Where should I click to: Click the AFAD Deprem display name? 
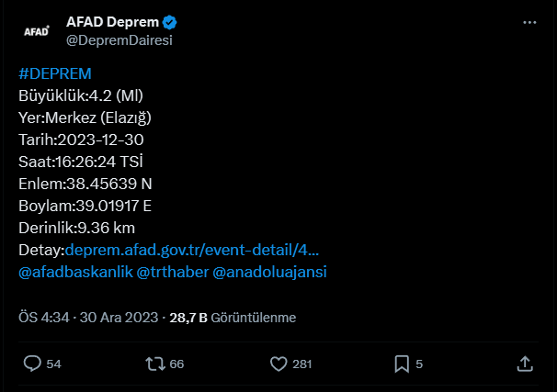tap(113, 22)
